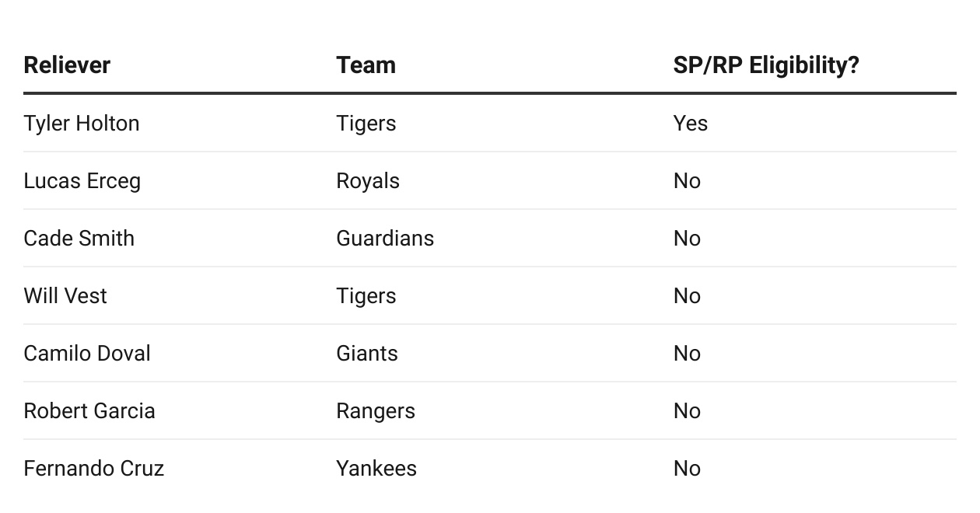The width and height of the screenshot is (980, 513).
Task: Click the Rangers team cell
Action: tap(375, 411)
